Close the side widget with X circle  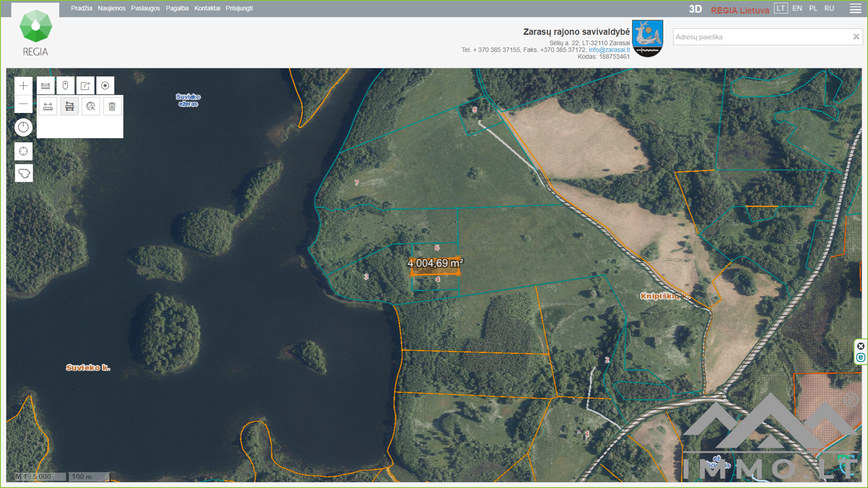click(x=861, y=346)
